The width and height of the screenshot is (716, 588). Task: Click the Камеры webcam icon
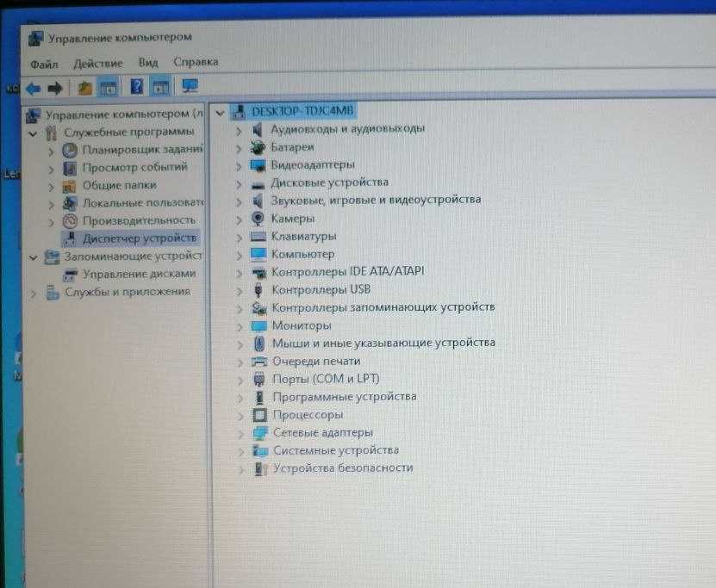[258, 219]
